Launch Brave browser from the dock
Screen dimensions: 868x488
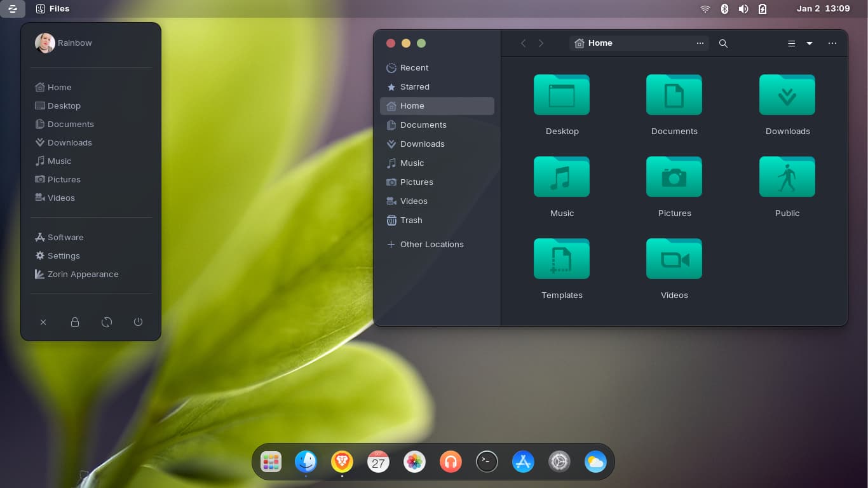click(342, 461)
